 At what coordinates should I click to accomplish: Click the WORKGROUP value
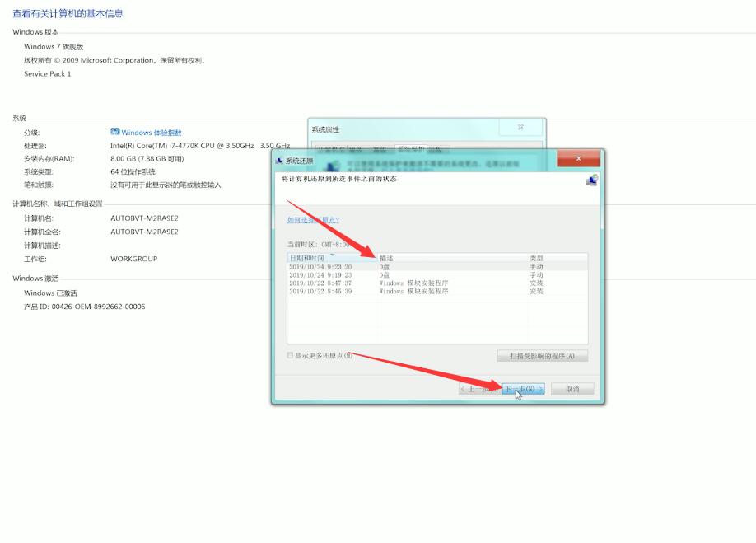pyautogui.click(x=133, y=259)
